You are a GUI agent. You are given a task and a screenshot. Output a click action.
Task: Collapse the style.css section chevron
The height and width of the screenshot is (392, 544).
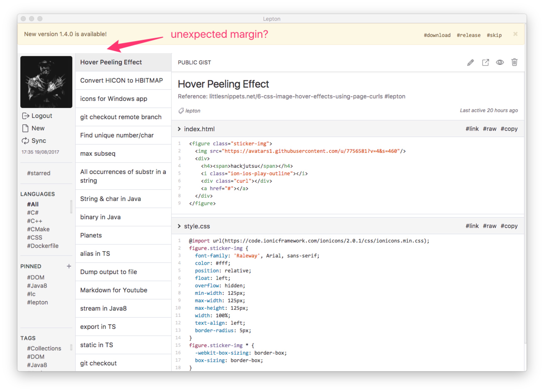coord(179,226)
